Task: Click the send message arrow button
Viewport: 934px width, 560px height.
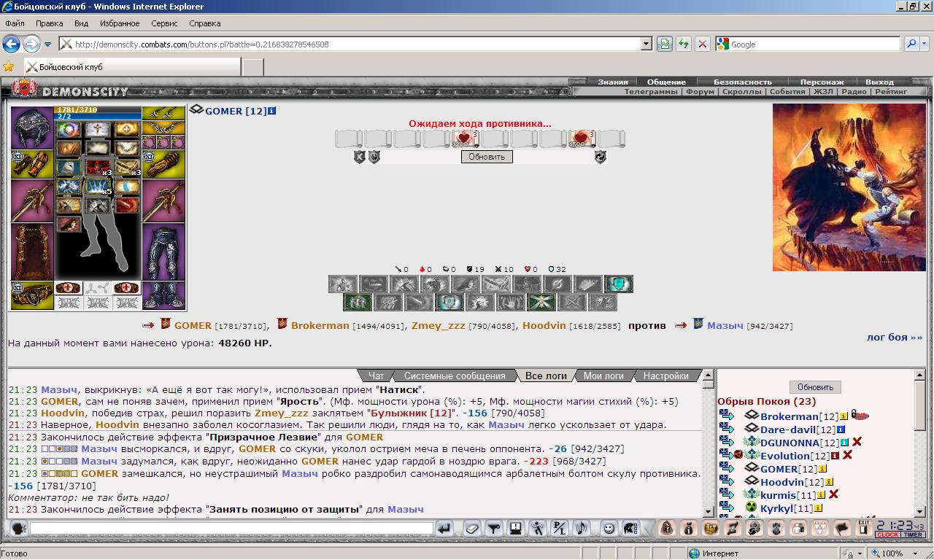Action: [444, 529]
